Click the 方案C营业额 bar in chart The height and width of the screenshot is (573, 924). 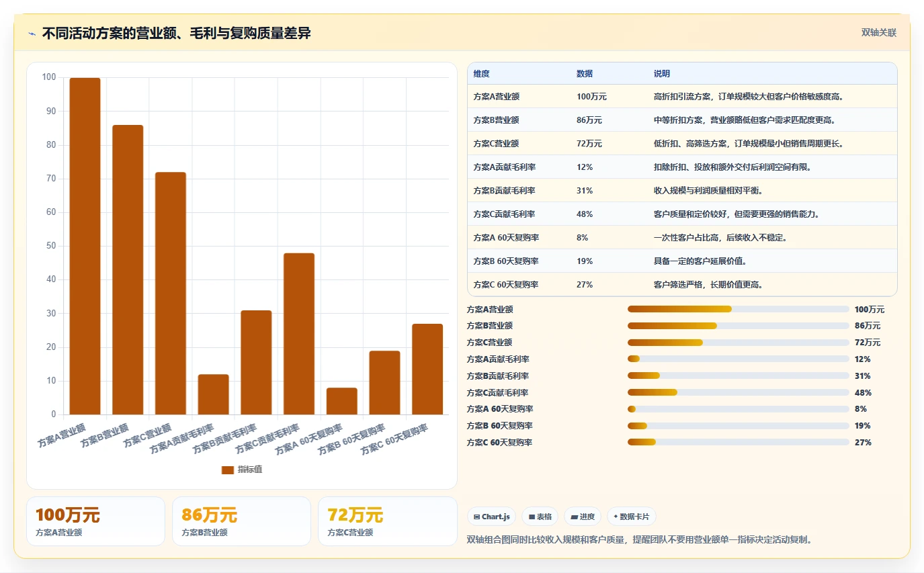tap(171, 293)
